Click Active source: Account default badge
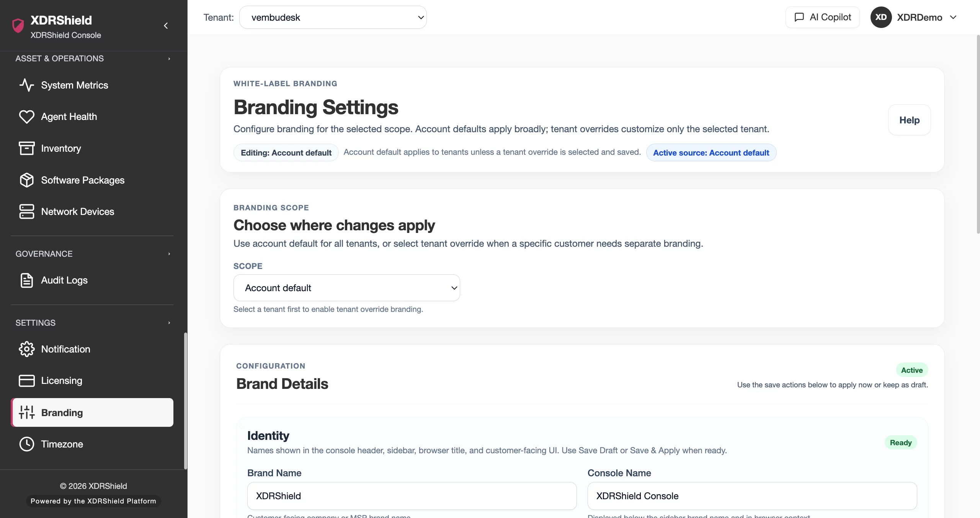The width and height of the screenshot is (980, 518). (x=711, y=152)
